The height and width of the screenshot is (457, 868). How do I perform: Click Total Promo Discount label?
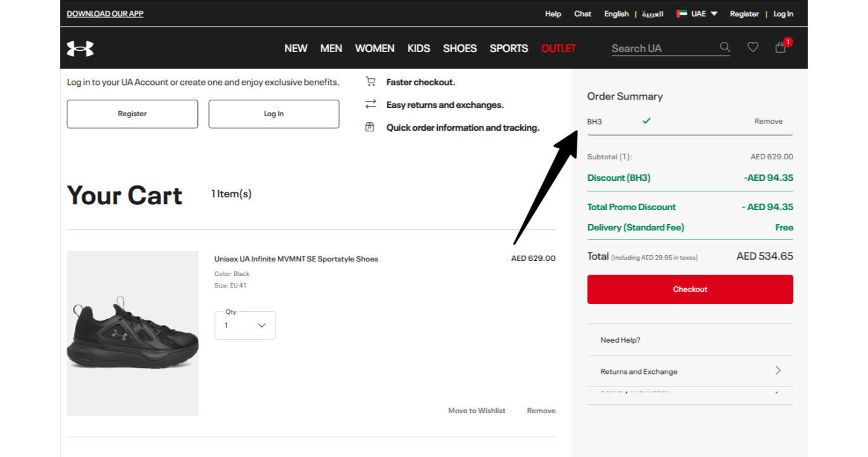tap(631, 207)
